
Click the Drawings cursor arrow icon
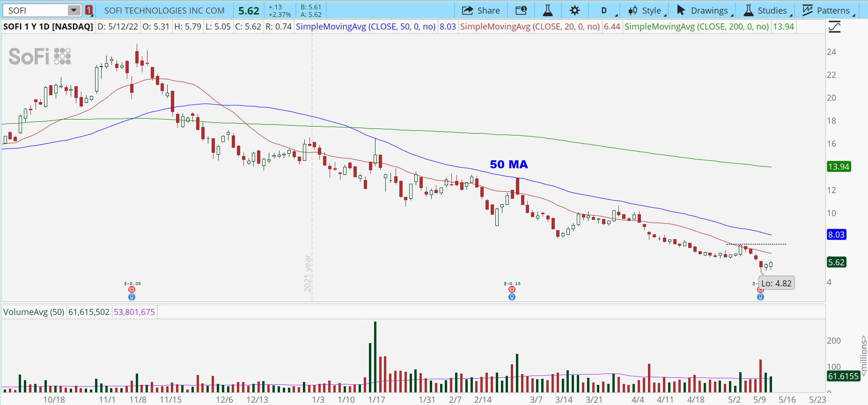click(x=681, y=10)
